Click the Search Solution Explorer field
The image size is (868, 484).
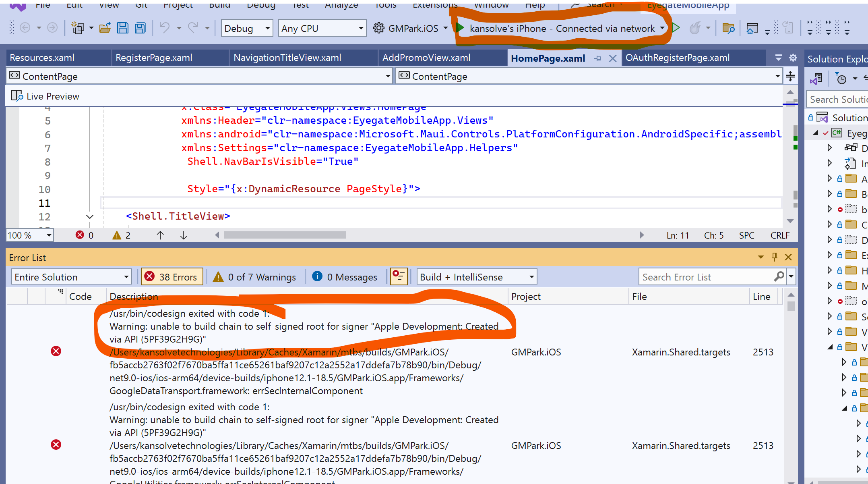pos(837,99)
